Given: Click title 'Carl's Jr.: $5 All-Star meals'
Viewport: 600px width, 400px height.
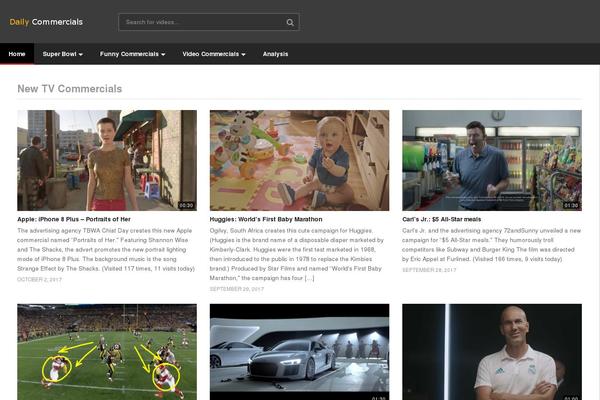Looking at the screenshot, I should coord(442,219).
